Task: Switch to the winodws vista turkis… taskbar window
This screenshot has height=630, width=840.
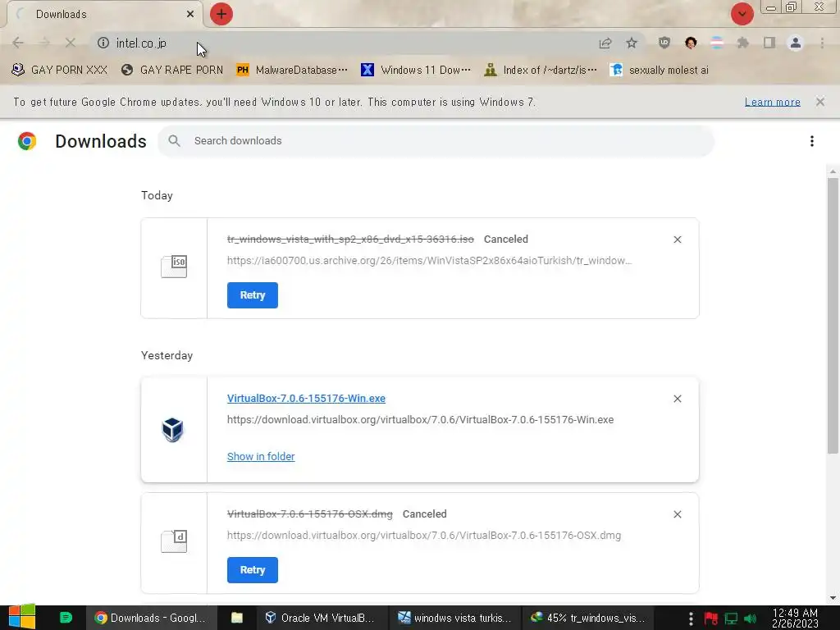Action: coord(454,618)
